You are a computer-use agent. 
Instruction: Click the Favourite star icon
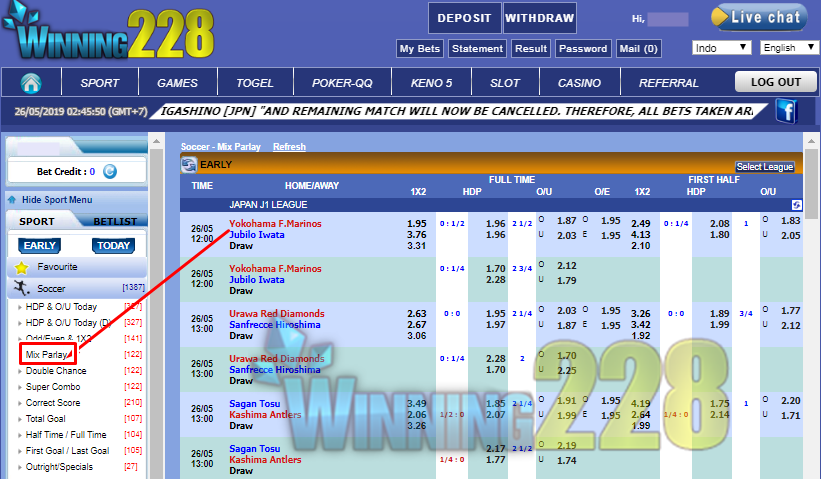tap(21, 268)
